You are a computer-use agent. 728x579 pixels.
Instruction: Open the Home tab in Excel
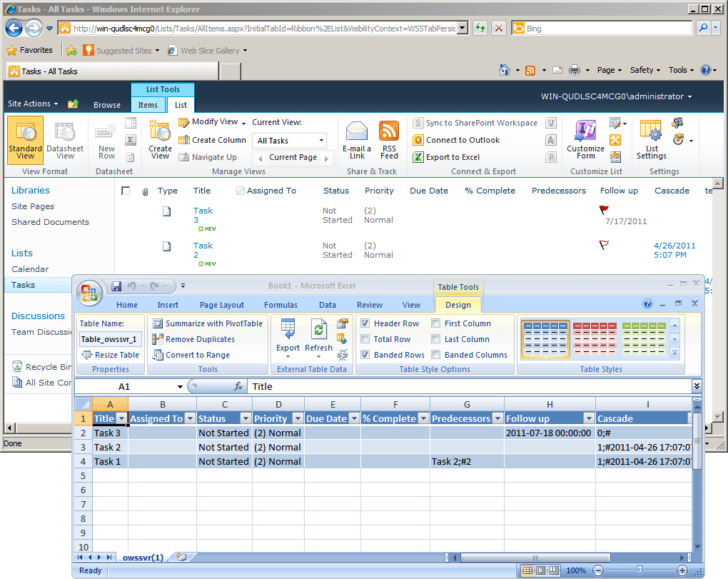[x=127, y=305]
